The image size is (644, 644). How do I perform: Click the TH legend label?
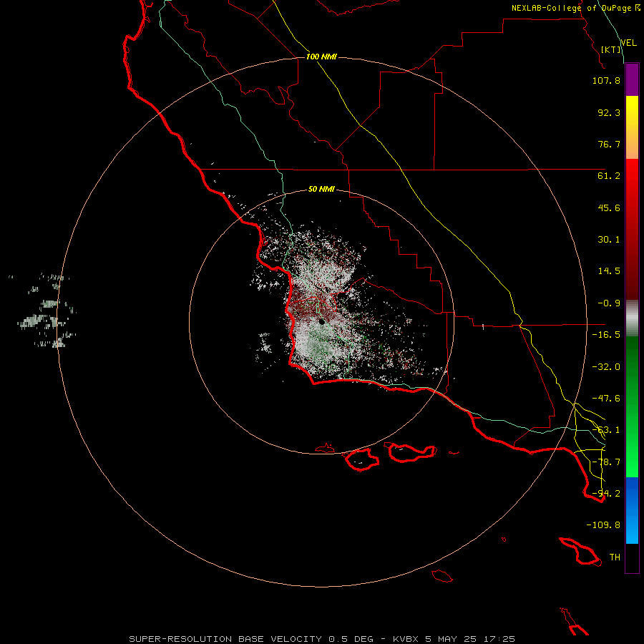tap(615, 557)
